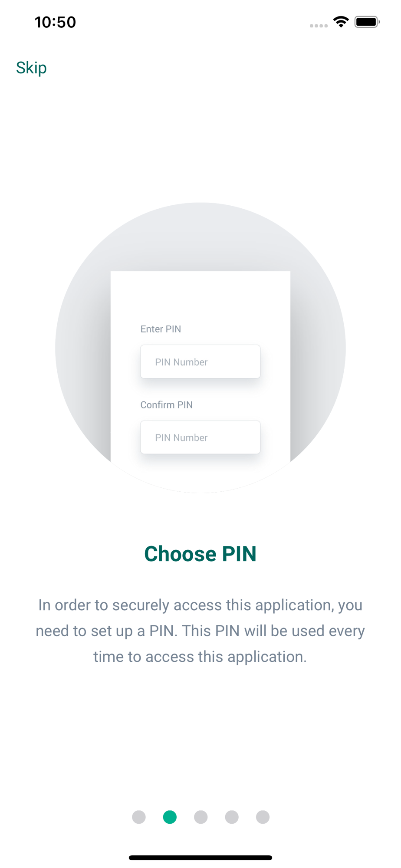Click the Enter PIN label
401x868 pixels.
tap(161, 329)
